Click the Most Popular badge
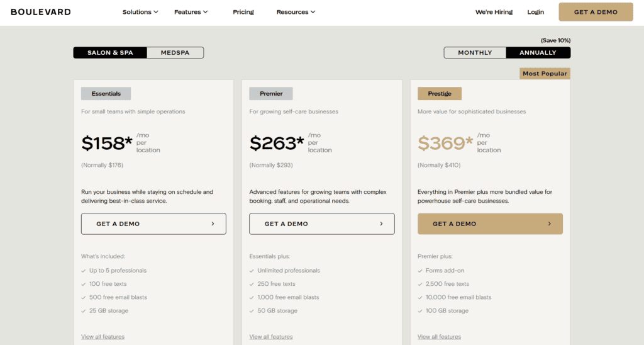The width and height of the screenshot is (644, 345). tap(545, 74)
